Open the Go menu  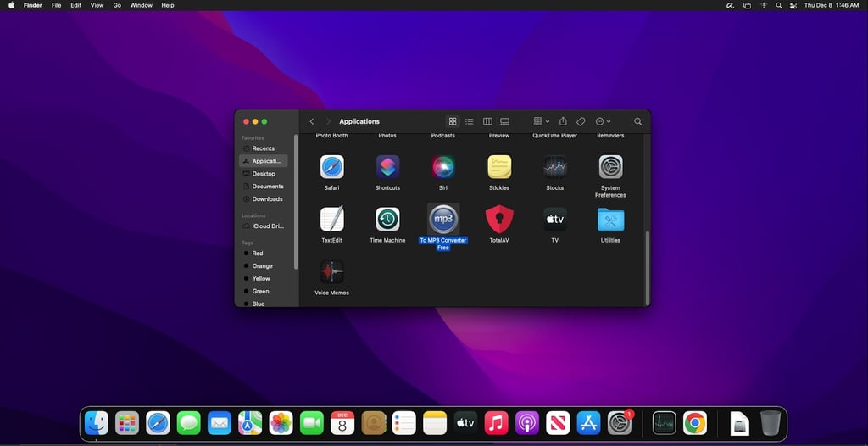pyautogui.click(x=117, y=5)
